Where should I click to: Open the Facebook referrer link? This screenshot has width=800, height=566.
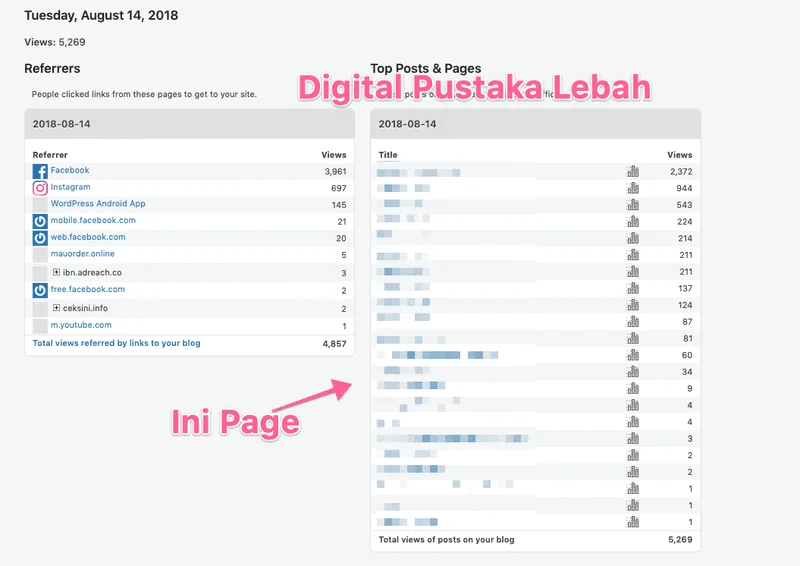point(70,170)
